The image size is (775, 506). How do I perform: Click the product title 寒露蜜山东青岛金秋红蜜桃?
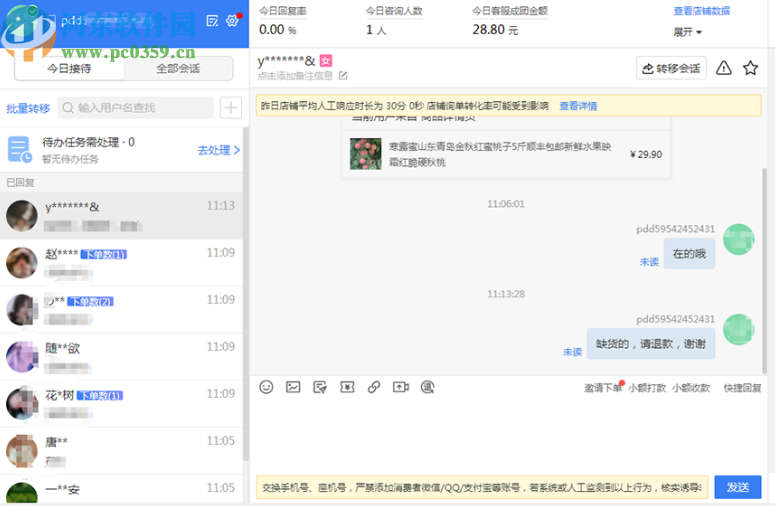point(500,154)
